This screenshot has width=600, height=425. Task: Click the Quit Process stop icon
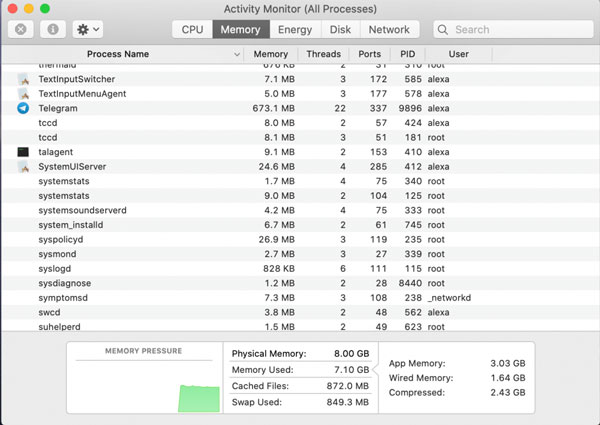tap(21, 29)
